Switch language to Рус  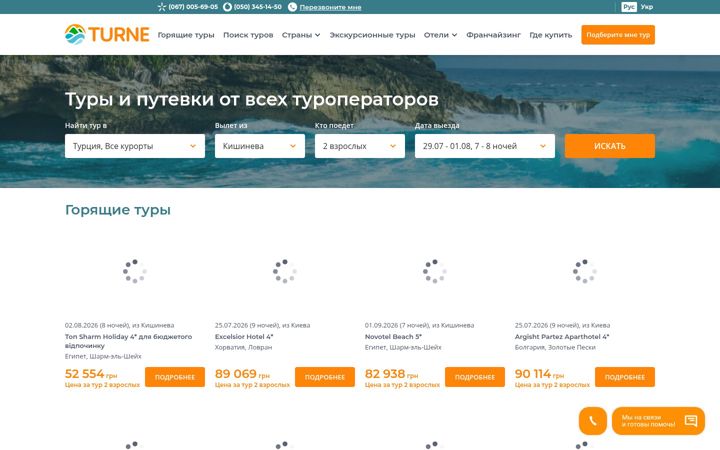(629, 7)
